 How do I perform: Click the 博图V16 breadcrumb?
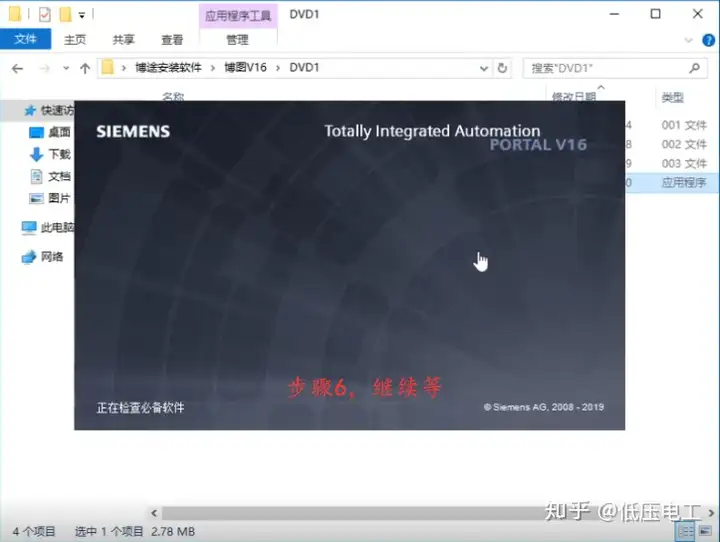click(245, 68)
